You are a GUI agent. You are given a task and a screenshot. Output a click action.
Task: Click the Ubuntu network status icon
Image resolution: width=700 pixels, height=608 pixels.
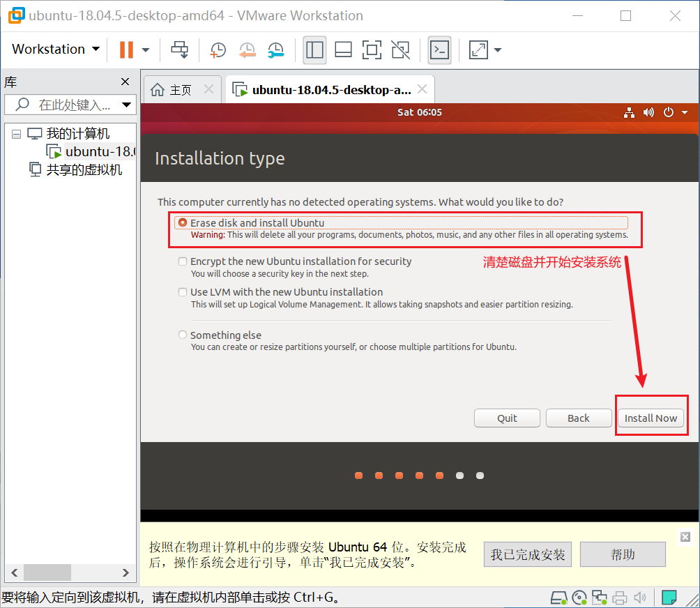(630, 112)
